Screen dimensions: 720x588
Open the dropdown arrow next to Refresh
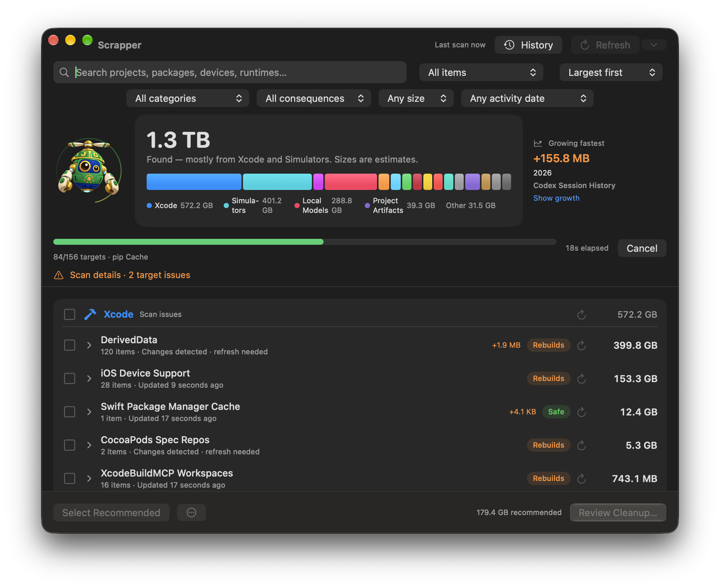point(654,45)
